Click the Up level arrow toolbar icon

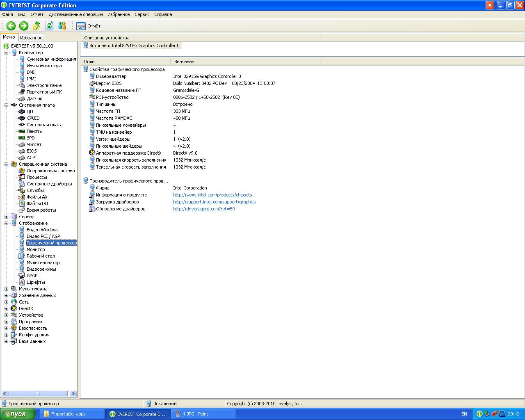point(37,26)
